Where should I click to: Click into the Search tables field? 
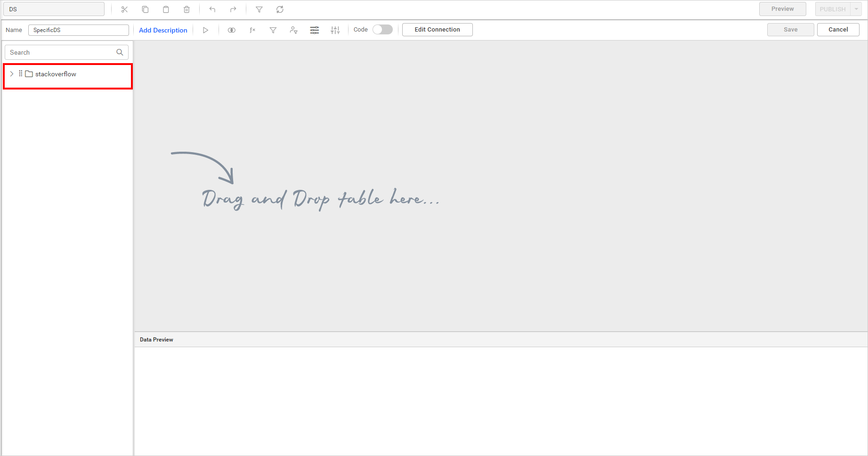(61, 52)
